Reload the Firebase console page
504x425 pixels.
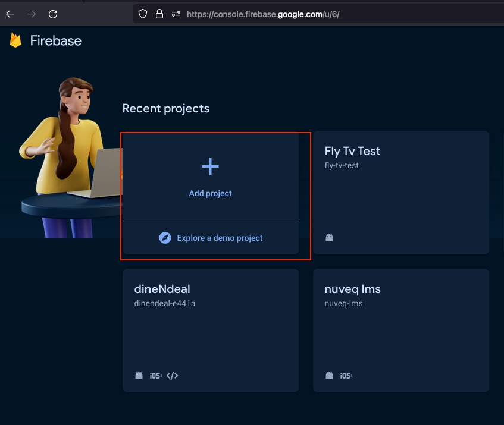coord(53,14)
